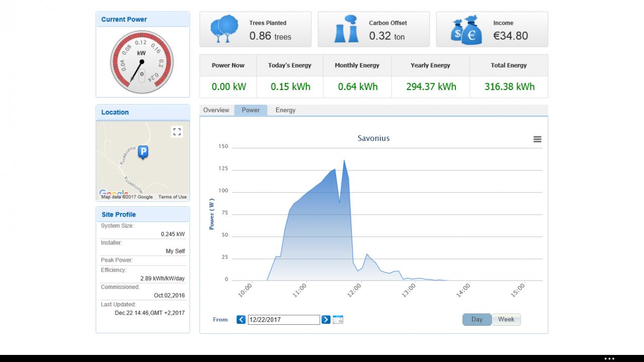Screen dimensions: 644x362
Task: Toggle fullscreen view on the location map
Action: pos(177,132)
